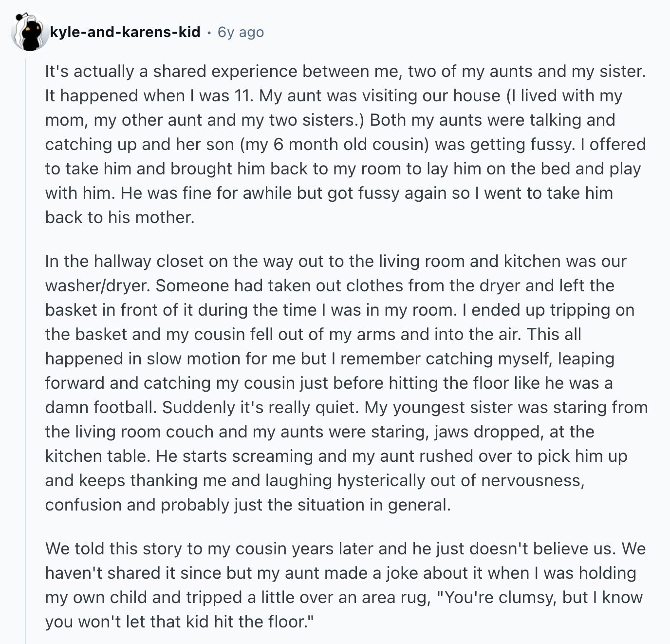This screenshot has width=670, height=644.
Task: Click the words 'confusion and probably just the situation'
Action: click(205, 505)
